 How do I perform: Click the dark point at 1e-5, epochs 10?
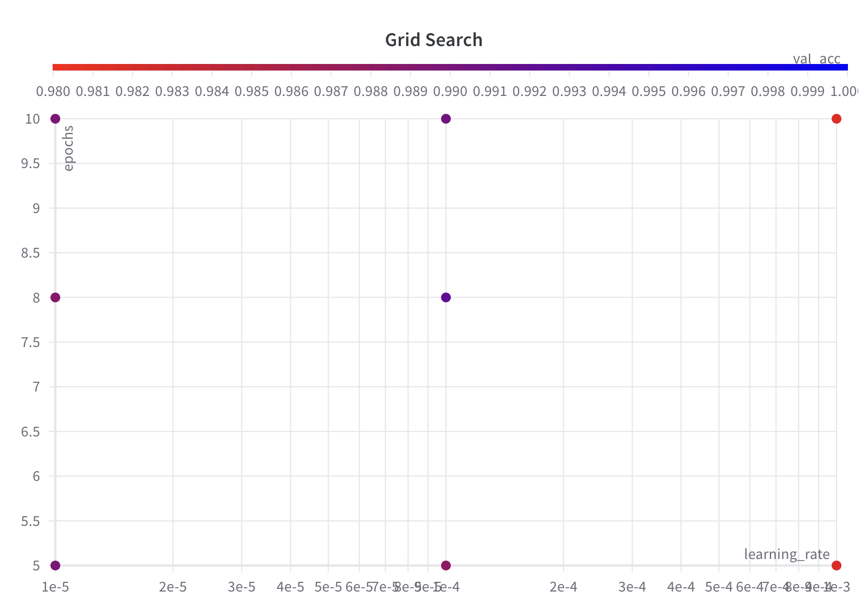[x=55, y=118]
